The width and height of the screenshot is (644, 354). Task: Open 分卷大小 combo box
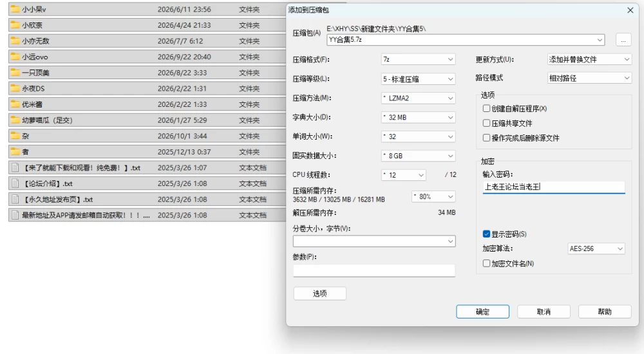(374, 241)
